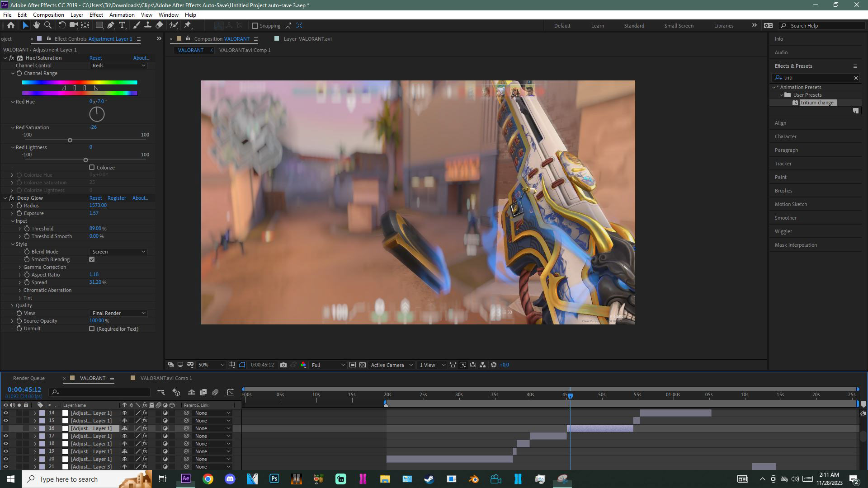This screenshot has width=868, height=488.
Task: Expand the Chromatic Aberration section
Action: point(20,290)
